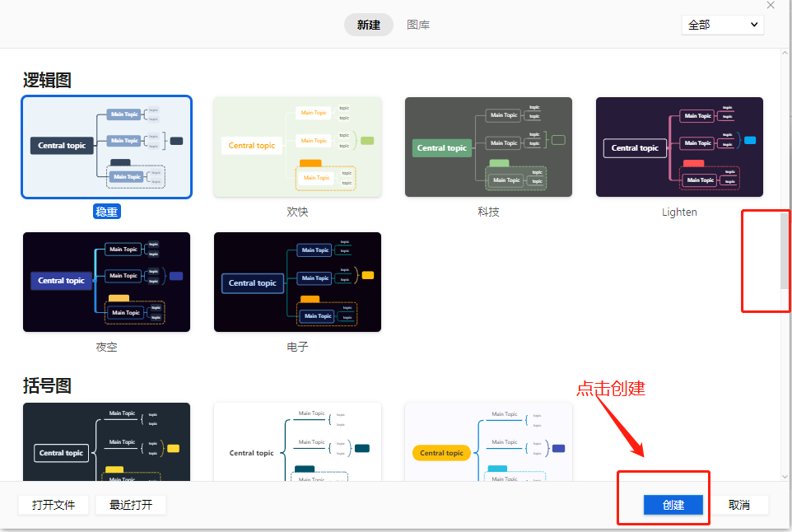Select the white background 括号图 template
Image resolution: width=792 pixels, height=532 pixels.
(297, 442)
